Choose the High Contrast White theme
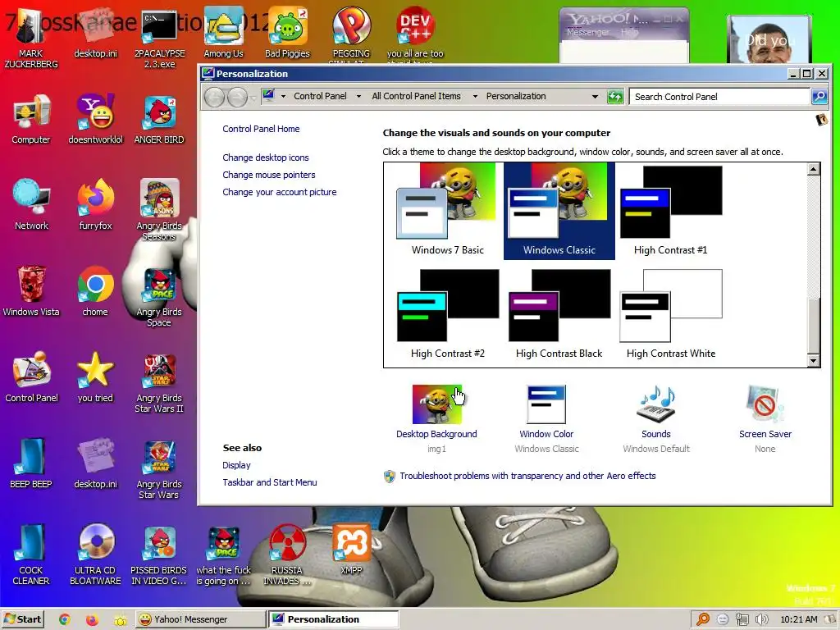Screen dimensions: 840x630 click(671, 314)
